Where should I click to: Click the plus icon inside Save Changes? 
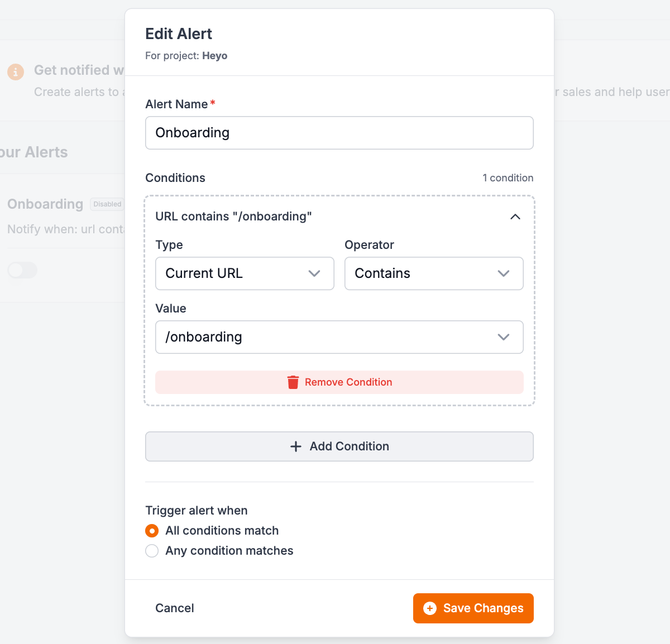(x=429, y=608)
